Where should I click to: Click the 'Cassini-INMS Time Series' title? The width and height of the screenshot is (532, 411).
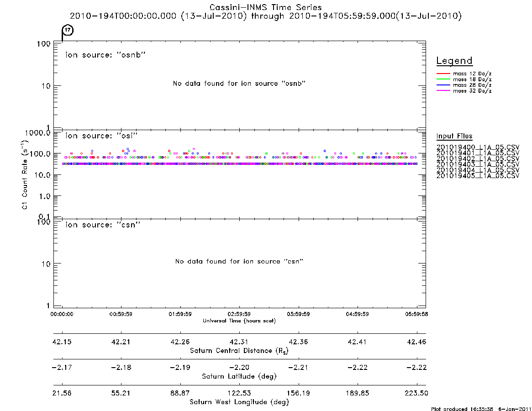coord(266,7)
